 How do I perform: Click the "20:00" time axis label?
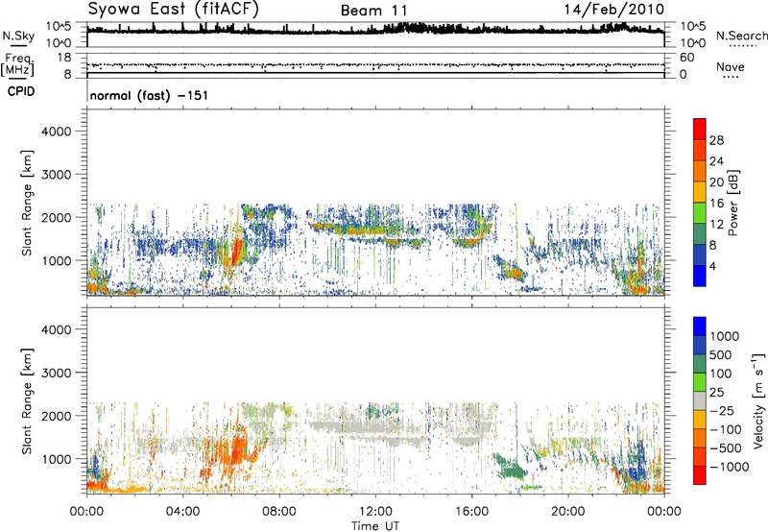coord(568,512)
